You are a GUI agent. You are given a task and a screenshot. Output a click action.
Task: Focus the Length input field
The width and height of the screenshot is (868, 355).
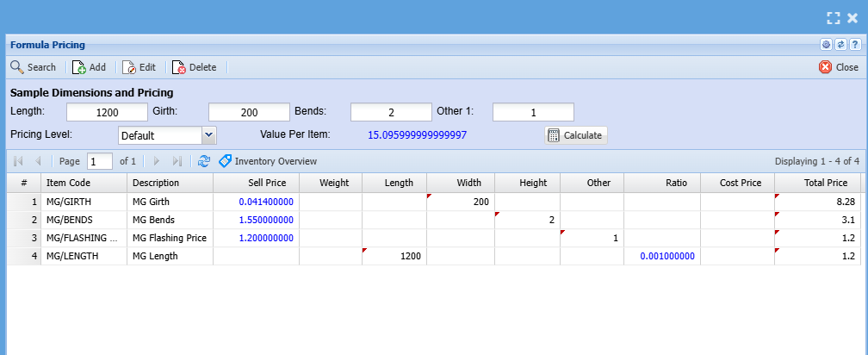pos(107,112)
